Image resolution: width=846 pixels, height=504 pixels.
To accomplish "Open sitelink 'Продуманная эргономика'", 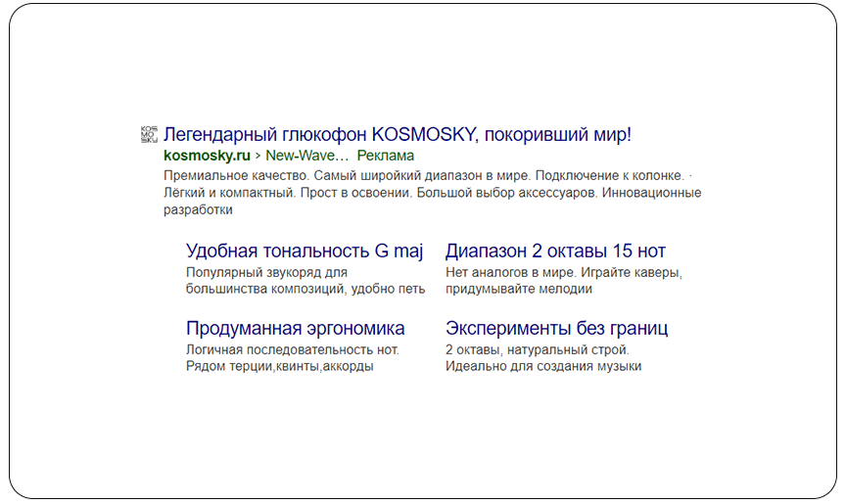I will [x=295, y=328].
